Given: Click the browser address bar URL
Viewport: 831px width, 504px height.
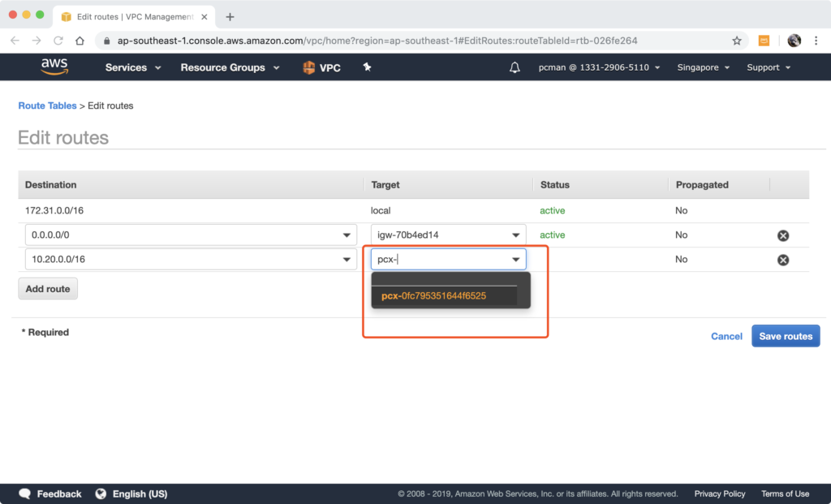Looking at the screenshot, I should tap(377, 41).
